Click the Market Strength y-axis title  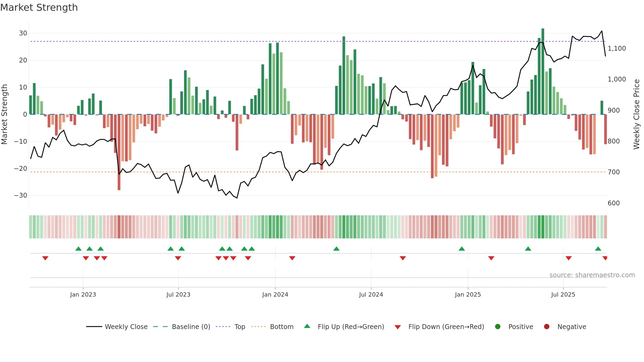pos(4,114)
